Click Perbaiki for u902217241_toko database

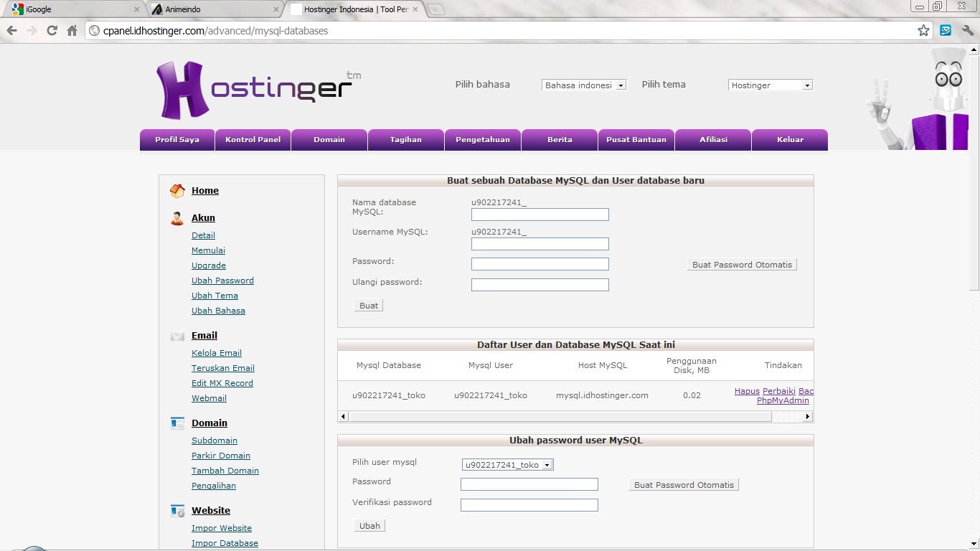tap(779, 391)
